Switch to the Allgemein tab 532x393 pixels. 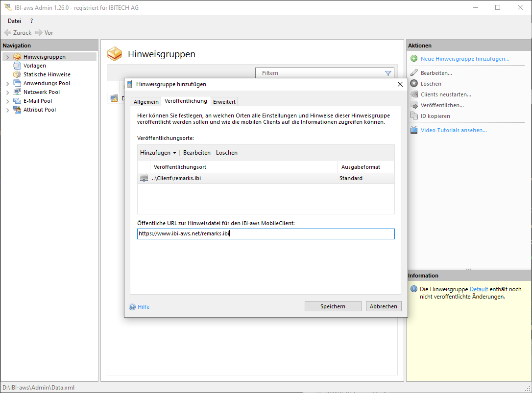pos(146,102)
